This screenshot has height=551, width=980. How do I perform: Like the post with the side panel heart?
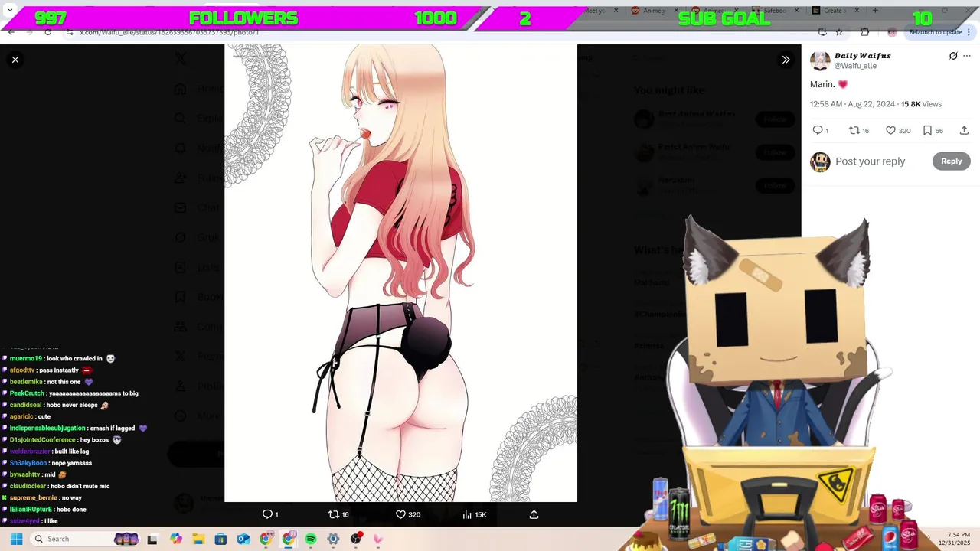(x=890, y=130)
